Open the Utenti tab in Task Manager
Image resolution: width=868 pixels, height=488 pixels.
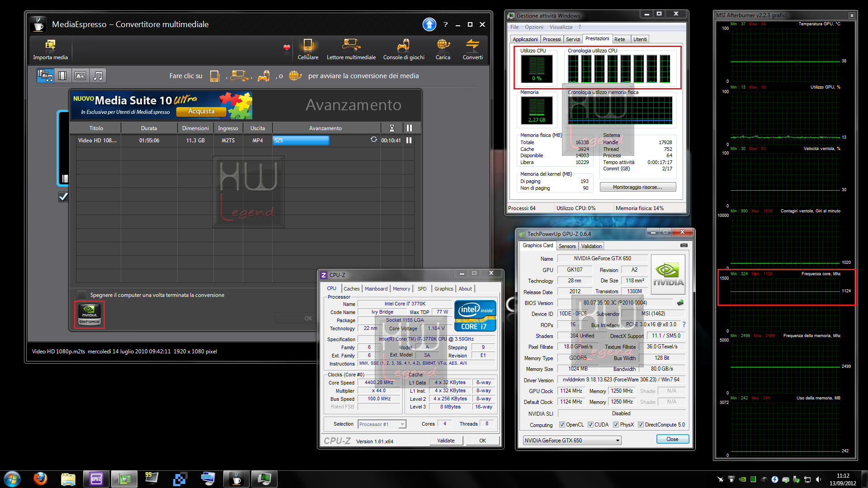[640, 39]
